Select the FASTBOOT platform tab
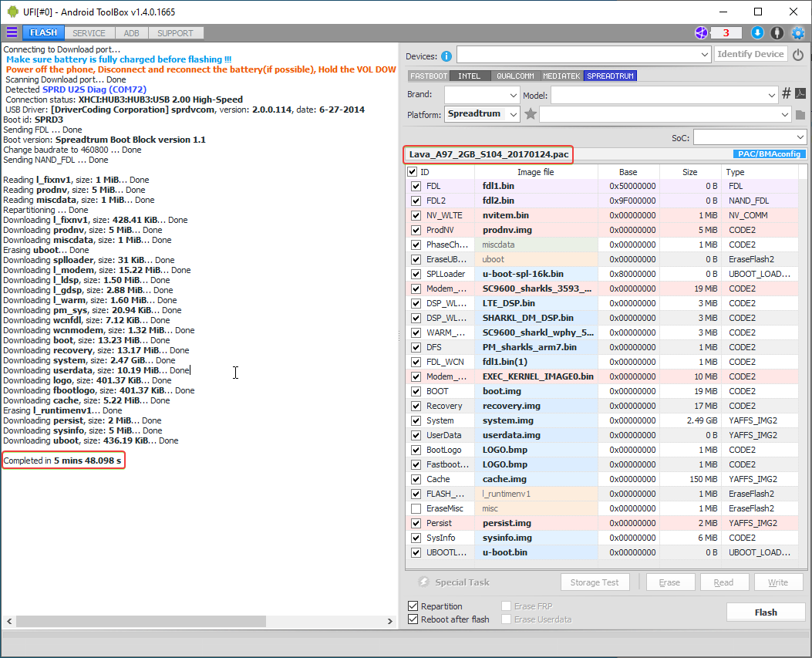Screen dimensions: 812x658 pyautogui.click(x=429, y=76)
